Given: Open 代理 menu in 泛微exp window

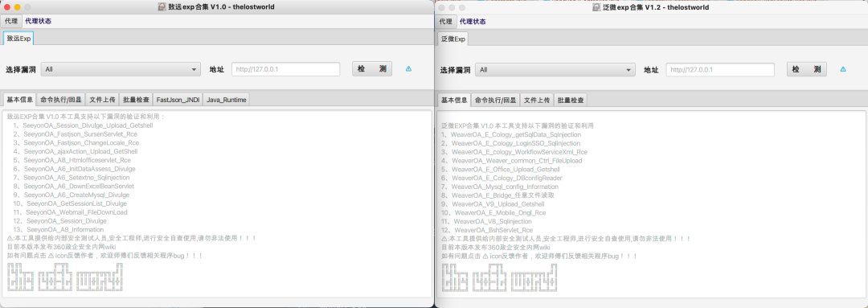Looking at the screenshot, I should pos(445,22).
